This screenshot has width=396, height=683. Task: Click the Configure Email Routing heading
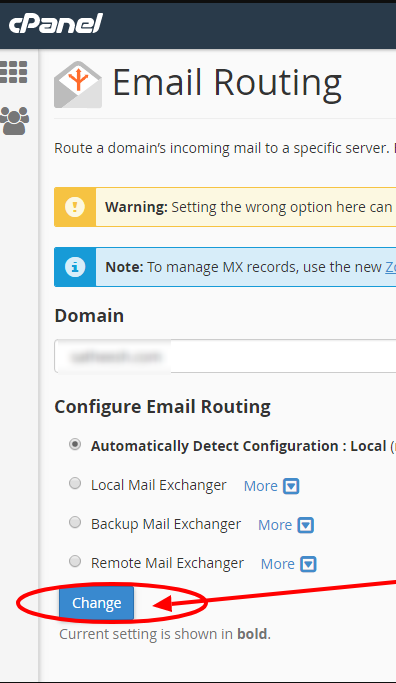pyautogui.click(x=162, y=407)
